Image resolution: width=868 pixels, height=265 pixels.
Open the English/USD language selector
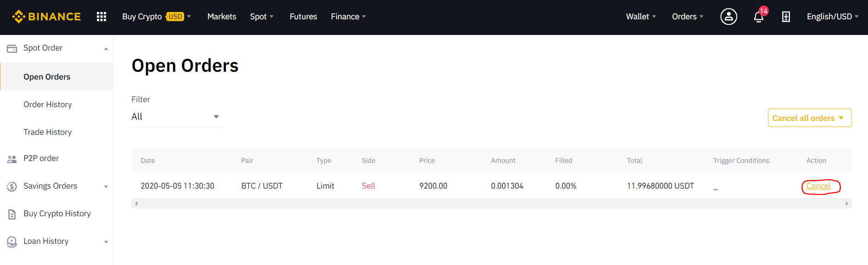[832, 16]
